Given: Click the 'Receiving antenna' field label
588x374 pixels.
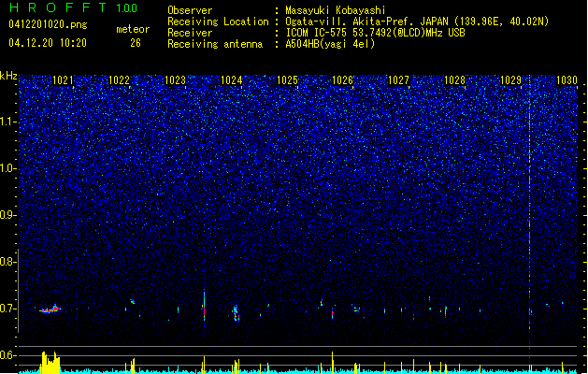Looking at the screenshot, I should [x=215, y=44].
